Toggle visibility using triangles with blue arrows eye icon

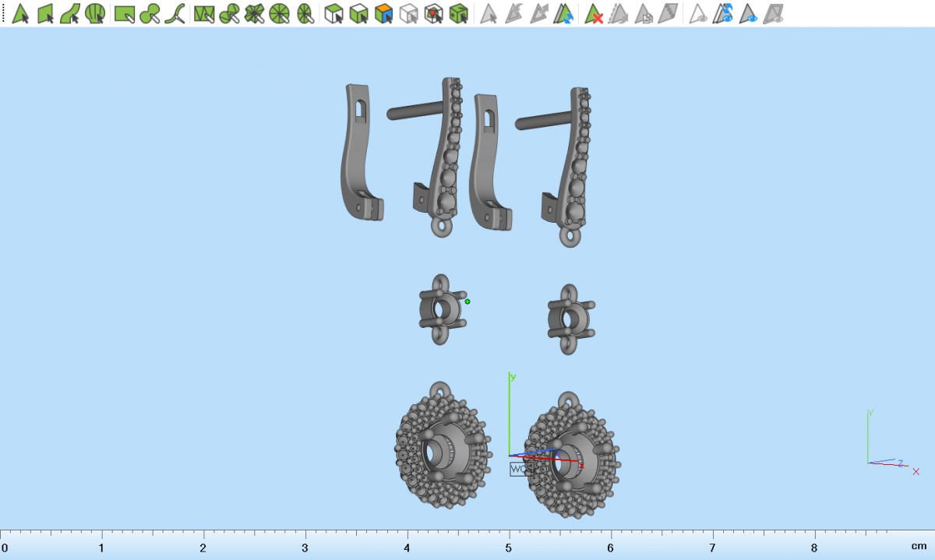[724, 13]
